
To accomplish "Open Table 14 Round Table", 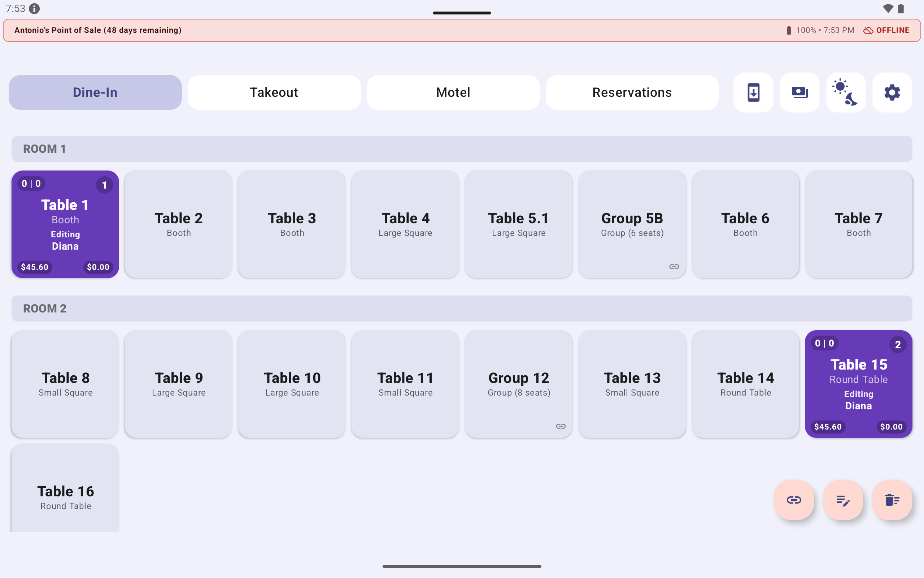I will pos(745,384).
